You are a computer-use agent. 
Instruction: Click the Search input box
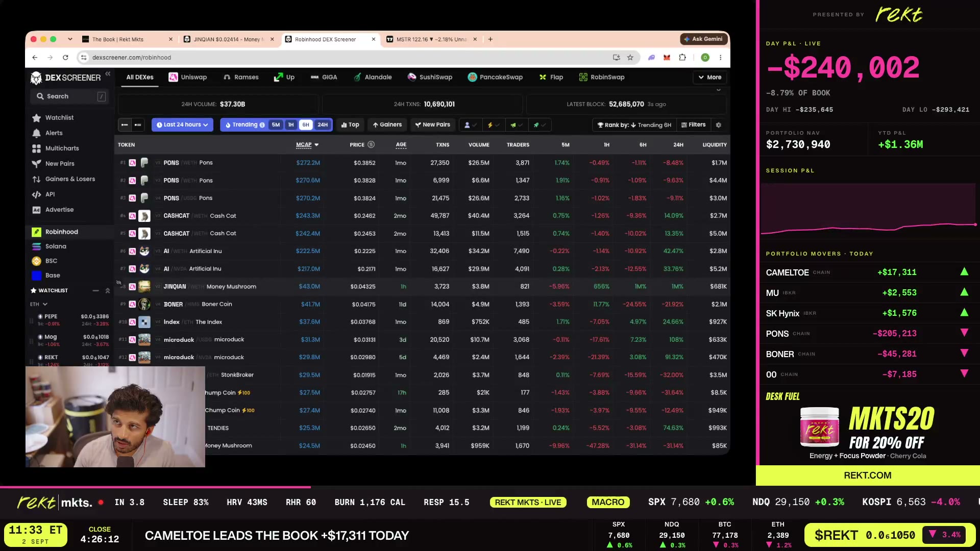point(69,96)
